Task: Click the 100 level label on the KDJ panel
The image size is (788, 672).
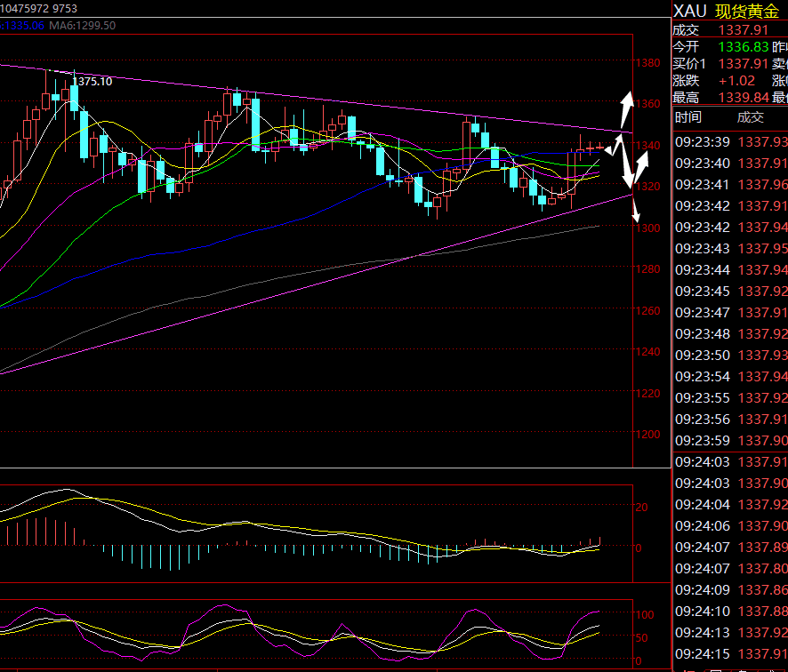Action: click(645, 615)
